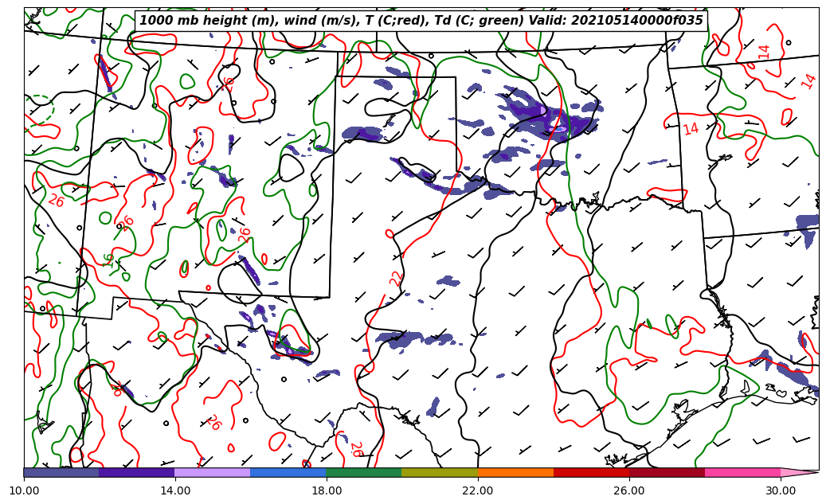
Task: Click the slate blue 10–12 colorbar segment
Action: pyautogui.click(x=61, y=472)
